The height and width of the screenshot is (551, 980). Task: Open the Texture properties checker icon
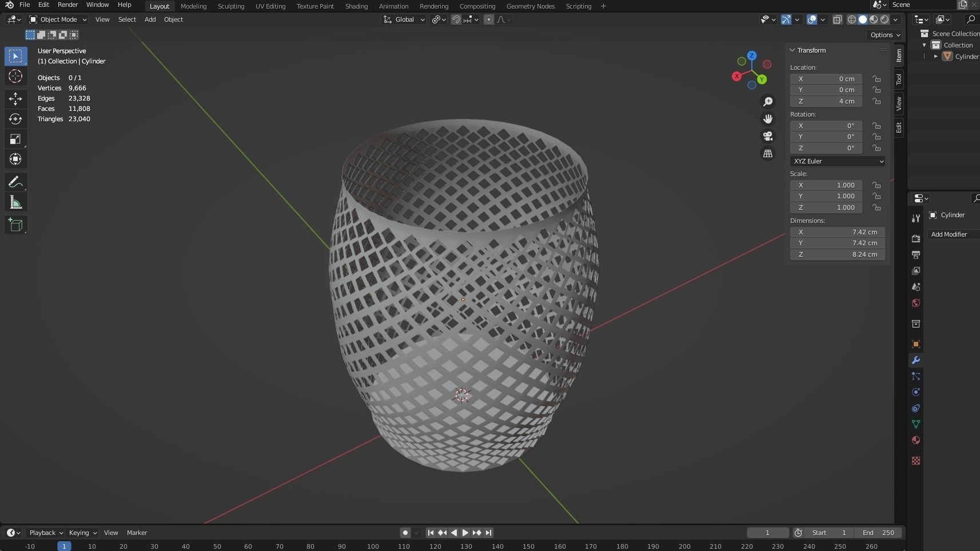(916, 461)
